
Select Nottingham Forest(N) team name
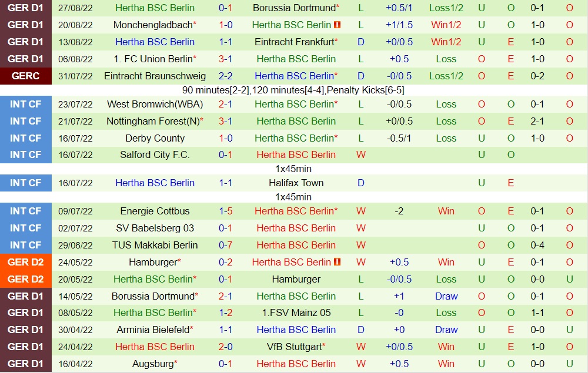[153, 121]
